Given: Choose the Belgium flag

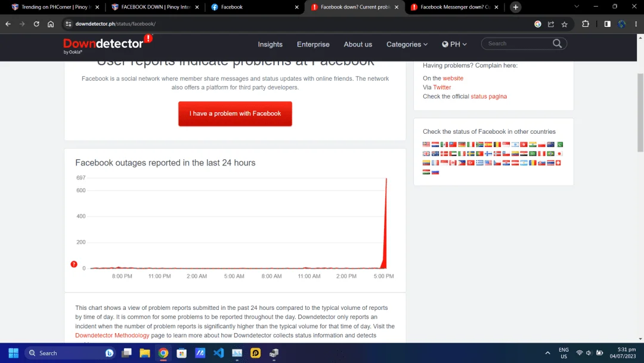Looking at the screenshot, I should [497, 144].
